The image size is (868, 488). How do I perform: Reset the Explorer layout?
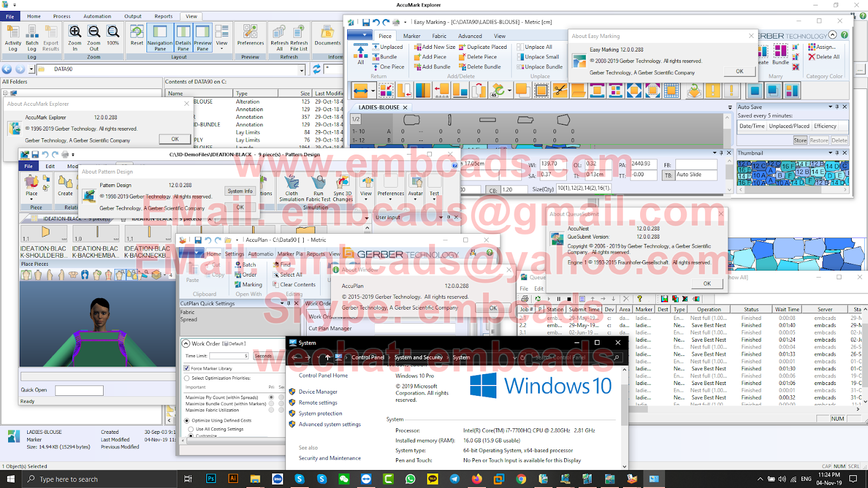pos(137,36)
